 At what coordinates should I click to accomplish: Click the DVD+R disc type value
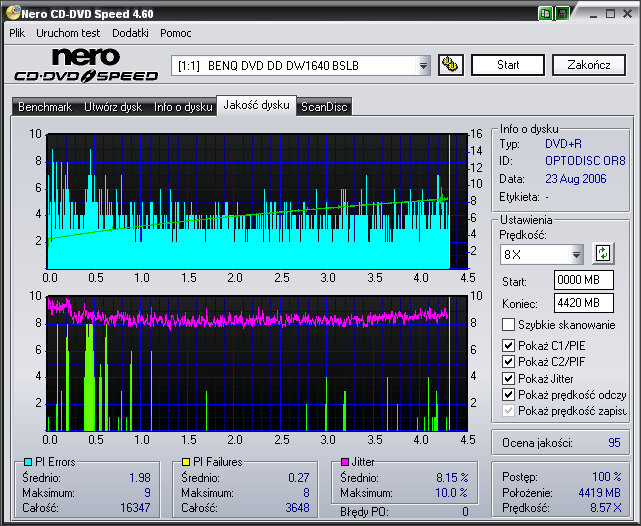(563, 144)
